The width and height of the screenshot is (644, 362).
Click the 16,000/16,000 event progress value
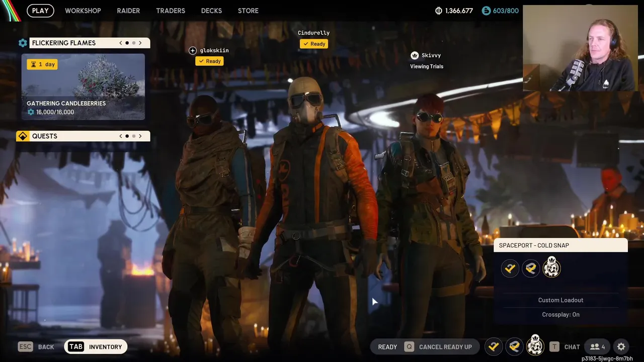pyautogui.click(x=55, y=112)
